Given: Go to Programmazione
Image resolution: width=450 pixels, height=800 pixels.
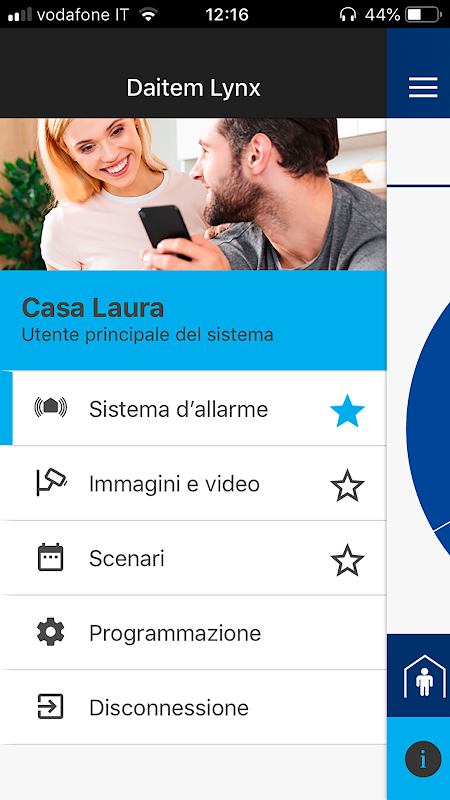Looking at the screenshot, I should pyautogui.click(x=193, y=633).
